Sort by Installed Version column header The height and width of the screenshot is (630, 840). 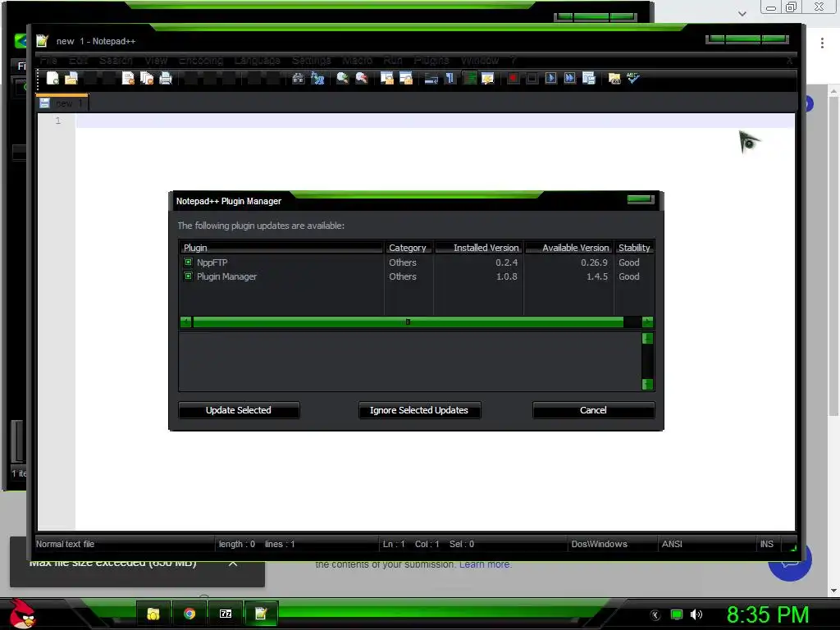pos(478,248)
